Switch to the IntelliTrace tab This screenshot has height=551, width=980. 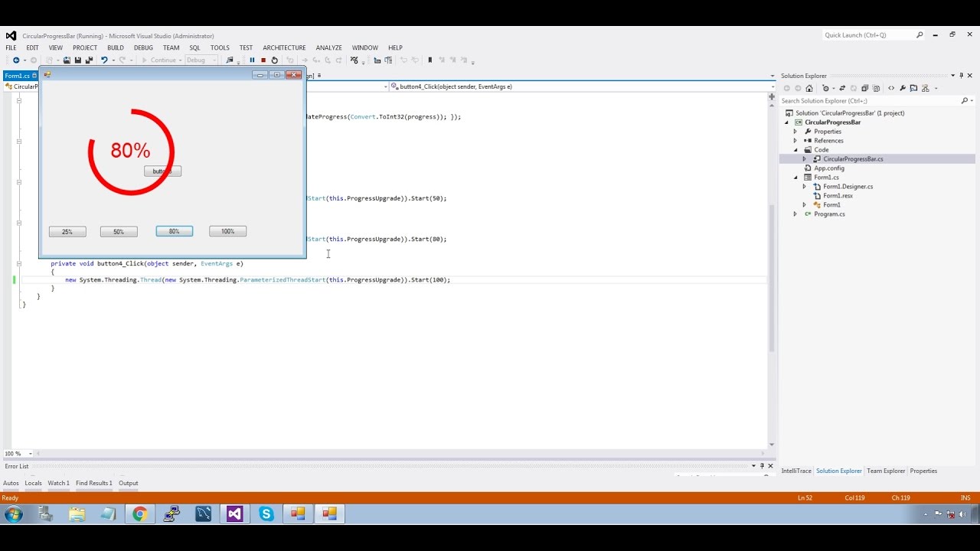pos(796,471)
